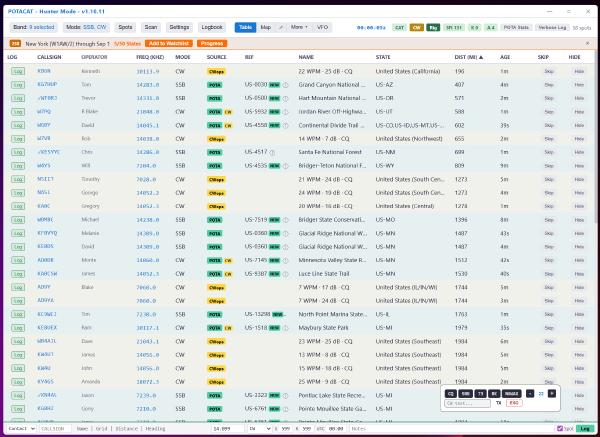The width and height of the screenshot is (600, 437).
Task: Click the POTA source badge in Hart Mountain row
Action: click(214, 98)
